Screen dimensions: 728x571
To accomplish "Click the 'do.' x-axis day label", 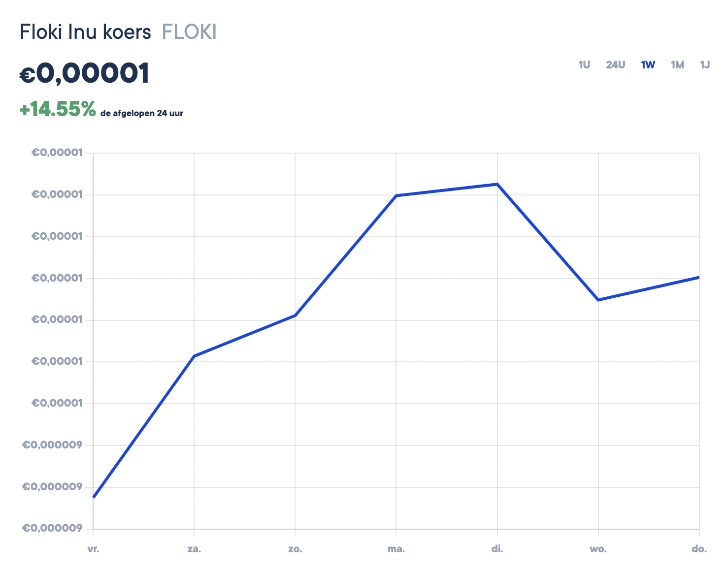I will click(699, 549).
